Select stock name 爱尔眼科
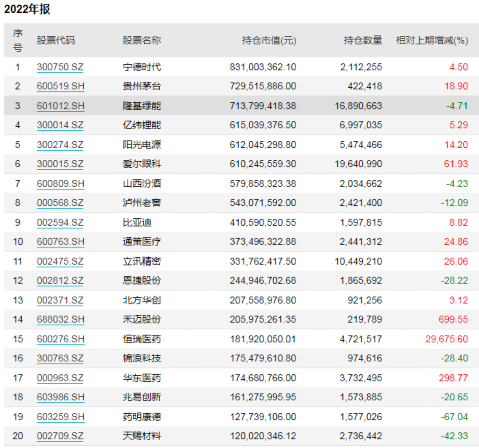479x448 pixels. pos(142,164)
